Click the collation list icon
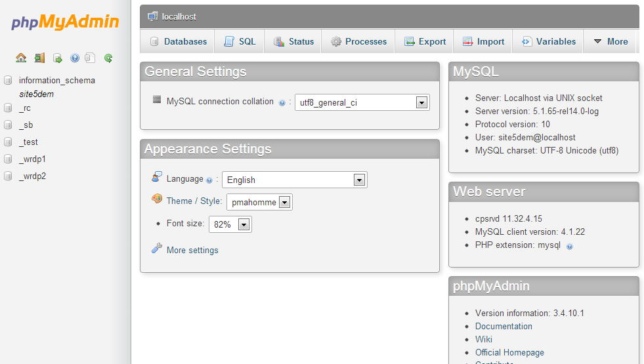Screen dimensions: 644x364 point(157,99)
